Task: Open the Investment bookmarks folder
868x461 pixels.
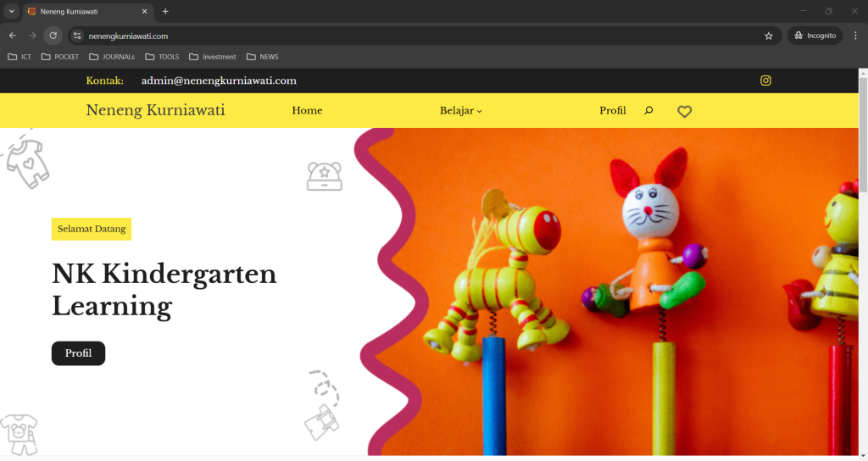Action: pyautogui.click(x=213, y=57)
